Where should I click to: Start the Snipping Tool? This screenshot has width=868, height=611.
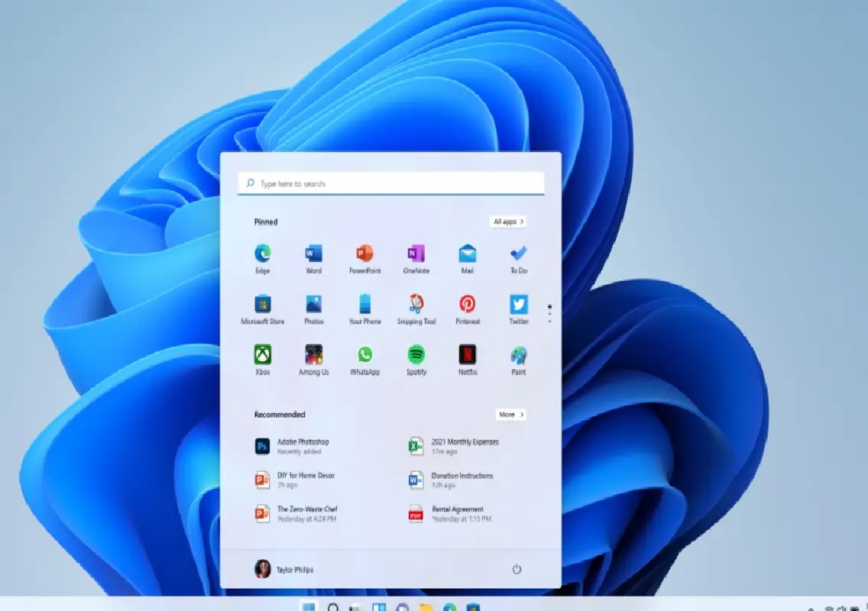tap(416, 309)
